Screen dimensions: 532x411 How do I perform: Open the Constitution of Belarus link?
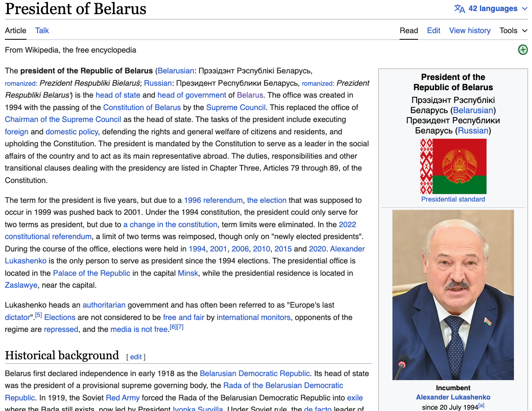[142, 107]
